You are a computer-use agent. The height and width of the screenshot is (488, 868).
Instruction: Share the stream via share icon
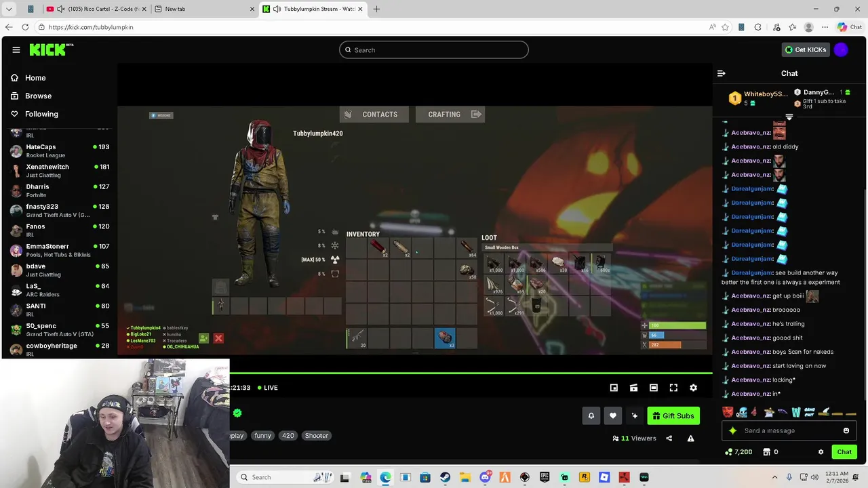[x=669, y=439]
